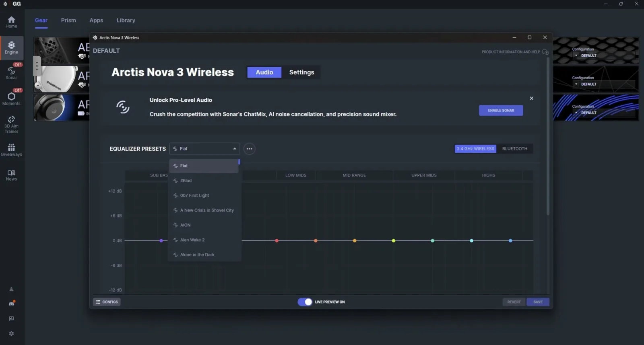This screenshot has width=644, height=345.
Task: Click the three-dots preset options button
Action: (250, 149)
